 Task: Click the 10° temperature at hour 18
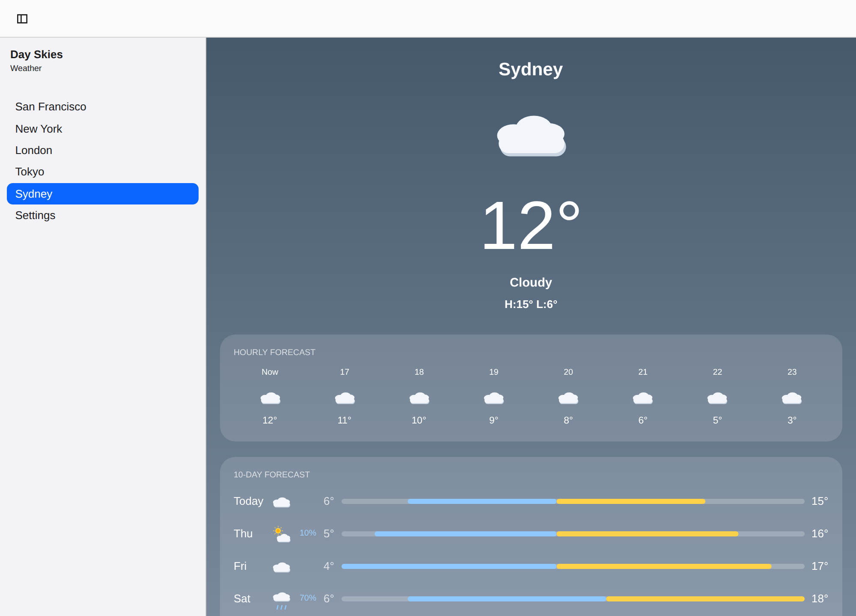point(419,420)
